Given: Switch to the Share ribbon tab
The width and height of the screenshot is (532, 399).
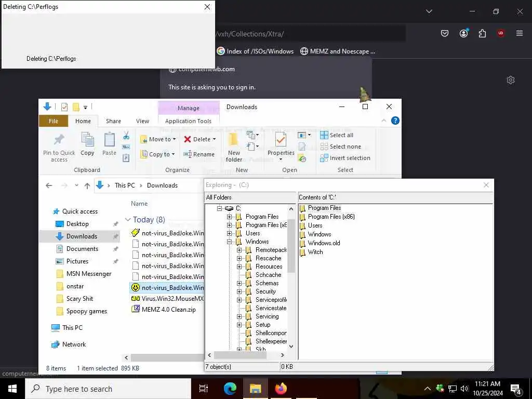Looking at the screenshot, I should [x=113, y=121].
